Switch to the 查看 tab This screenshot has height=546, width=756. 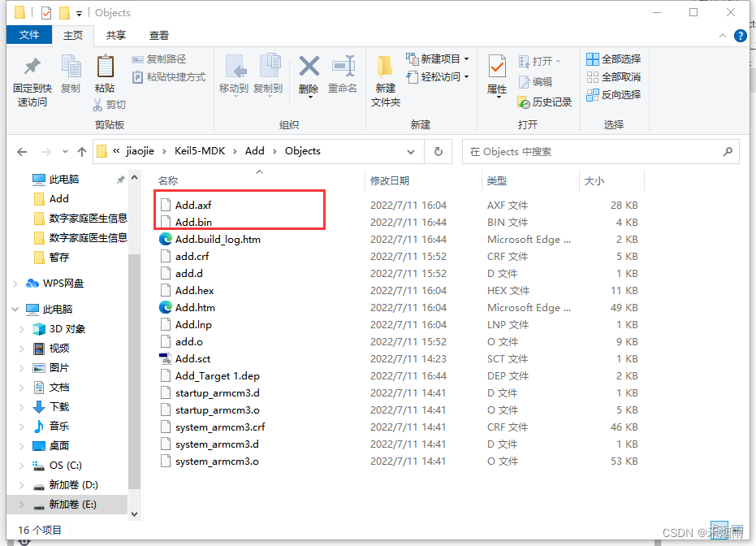pos(159,35)
